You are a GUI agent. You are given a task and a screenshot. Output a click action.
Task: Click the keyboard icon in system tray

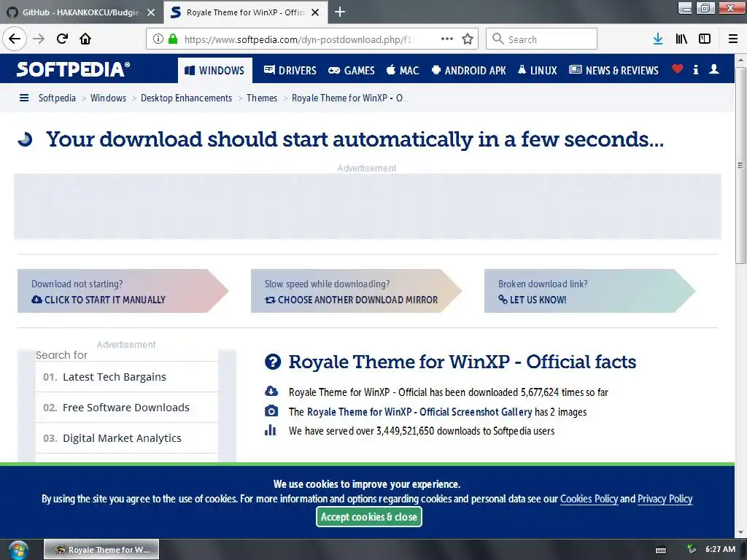pos(661,550)
